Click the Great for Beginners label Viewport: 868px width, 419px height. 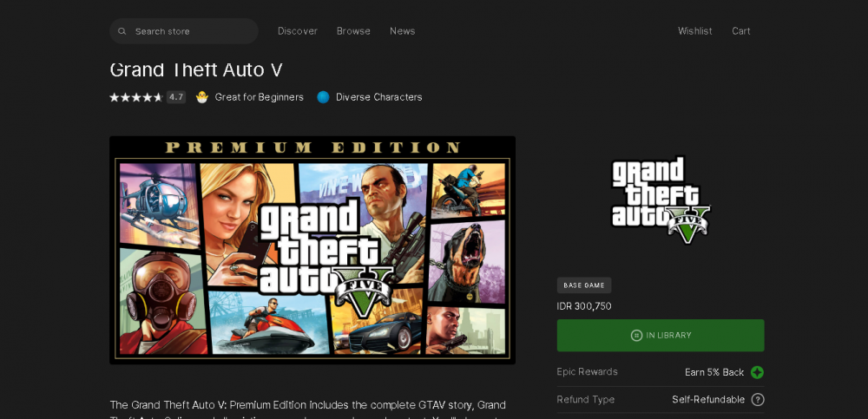[x=259, y=97]
